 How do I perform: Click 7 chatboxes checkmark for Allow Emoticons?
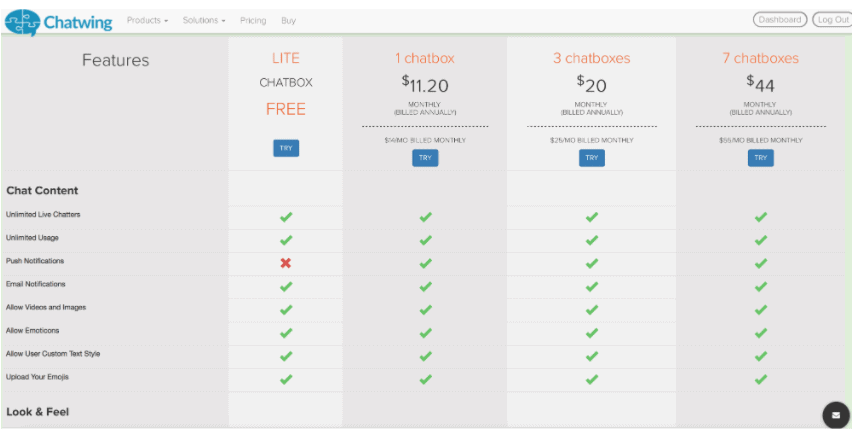(761, 333)
